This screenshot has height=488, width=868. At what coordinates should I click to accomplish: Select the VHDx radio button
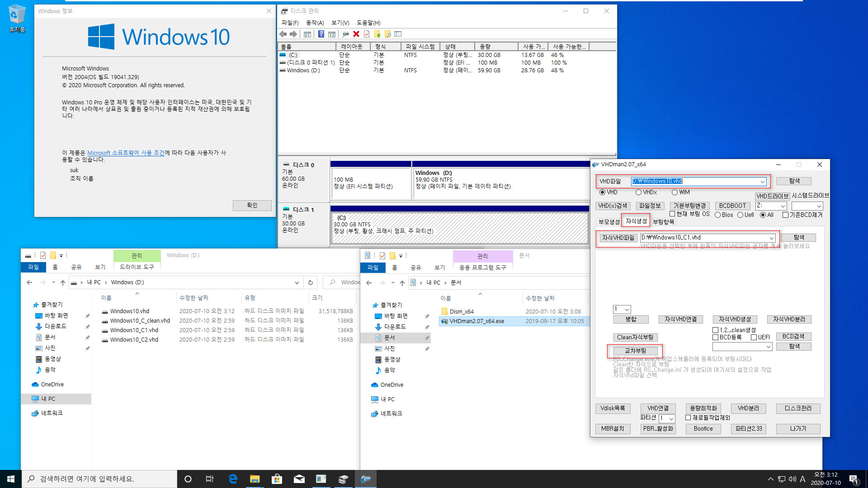(x=638, y=192)
